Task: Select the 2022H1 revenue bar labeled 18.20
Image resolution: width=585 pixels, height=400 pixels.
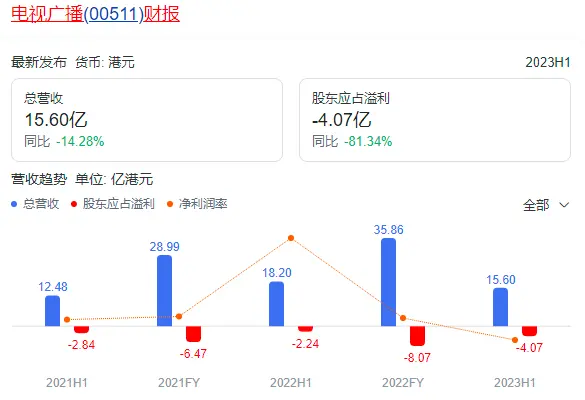Action: click(276, 304)
